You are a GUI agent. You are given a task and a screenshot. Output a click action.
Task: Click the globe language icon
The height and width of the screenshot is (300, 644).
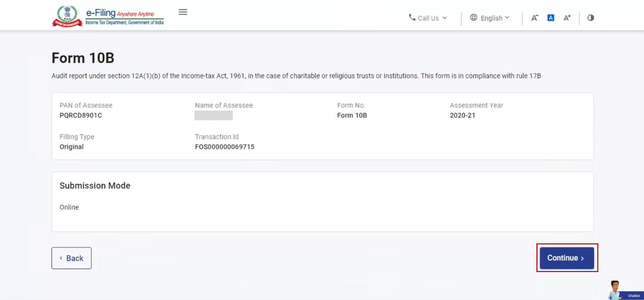[x=473, y=17]
